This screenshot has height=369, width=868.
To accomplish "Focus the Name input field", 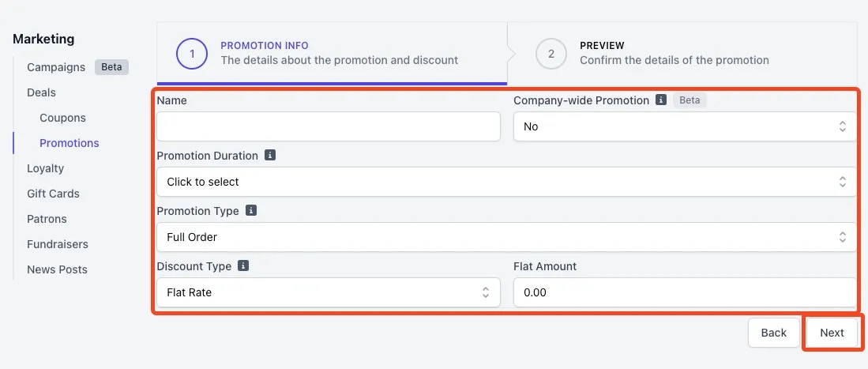I will tap(329, 126).
